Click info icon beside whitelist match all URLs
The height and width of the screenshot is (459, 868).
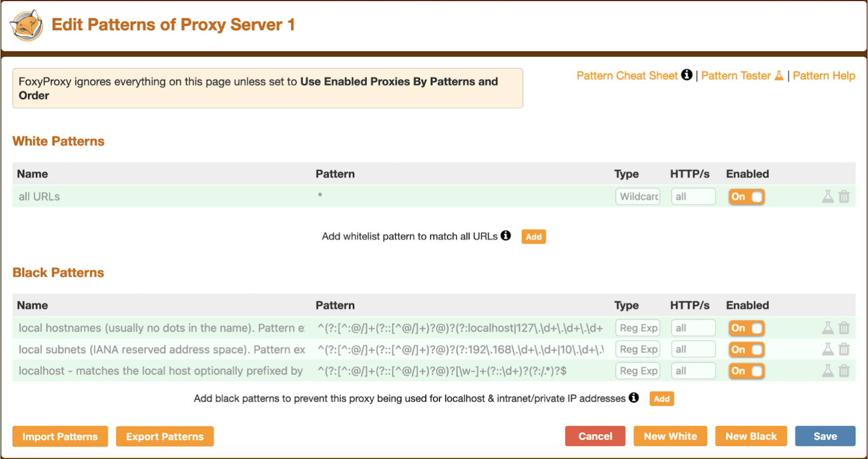506,235
